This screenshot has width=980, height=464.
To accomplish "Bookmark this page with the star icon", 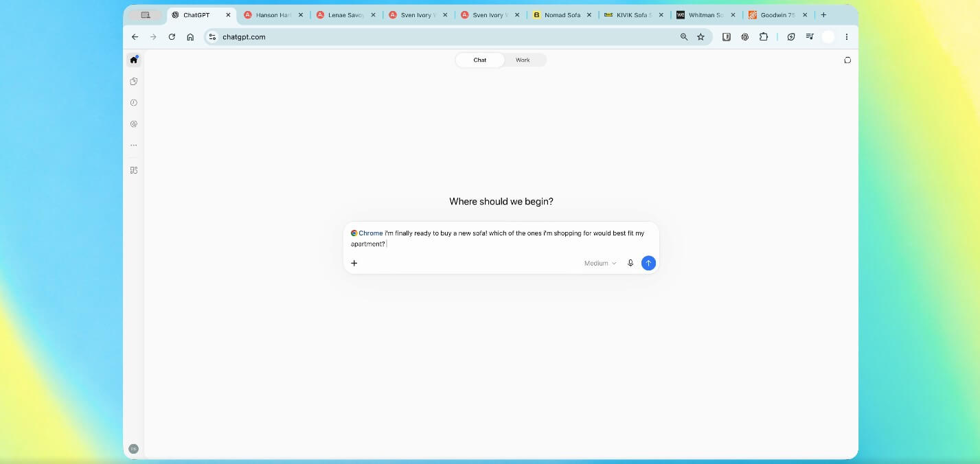I will tap(700, 37).
